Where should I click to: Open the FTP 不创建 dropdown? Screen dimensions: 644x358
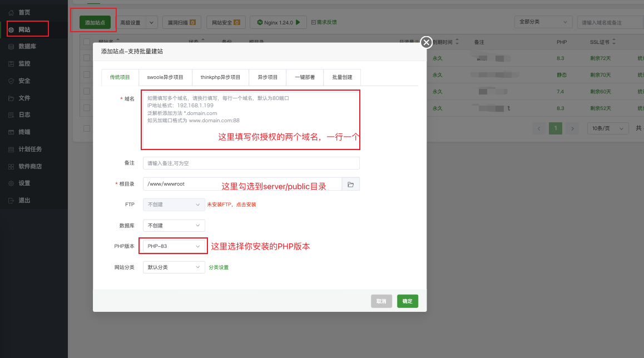pyautogui.click(x=173, y=205)
